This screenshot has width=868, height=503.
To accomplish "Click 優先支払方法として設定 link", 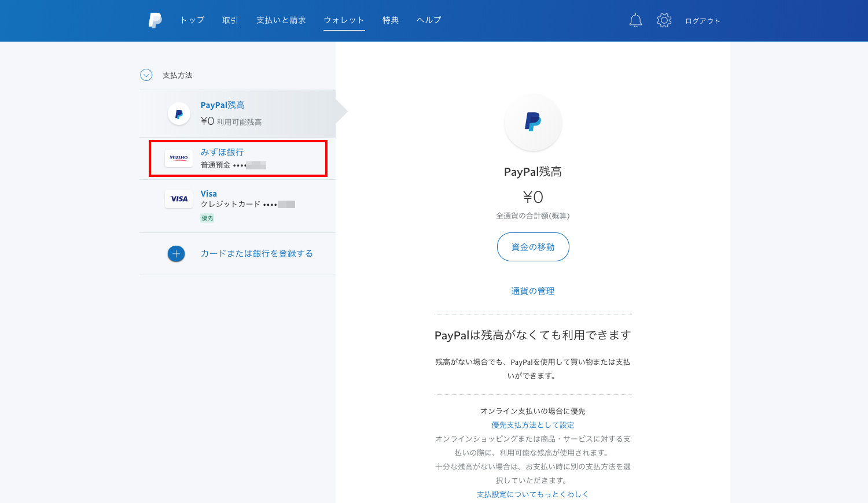I will (x=533, y=425).
